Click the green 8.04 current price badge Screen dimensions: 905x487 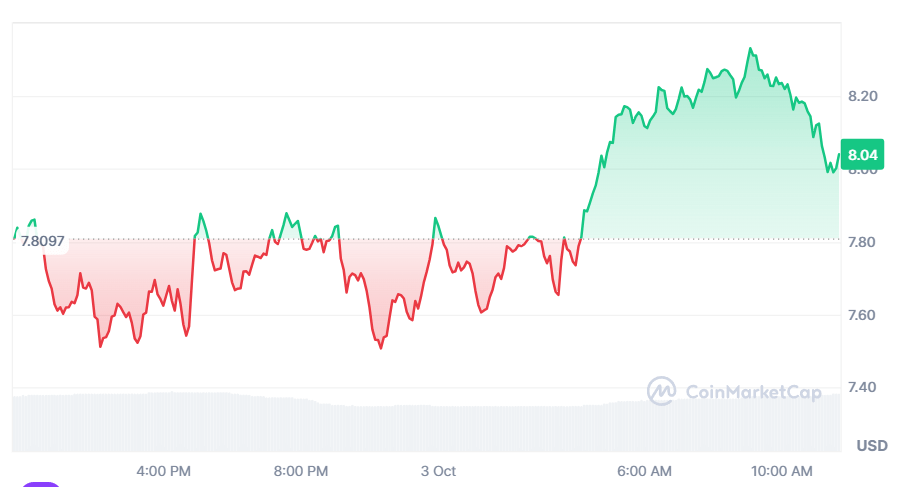[x=862, y=155]
